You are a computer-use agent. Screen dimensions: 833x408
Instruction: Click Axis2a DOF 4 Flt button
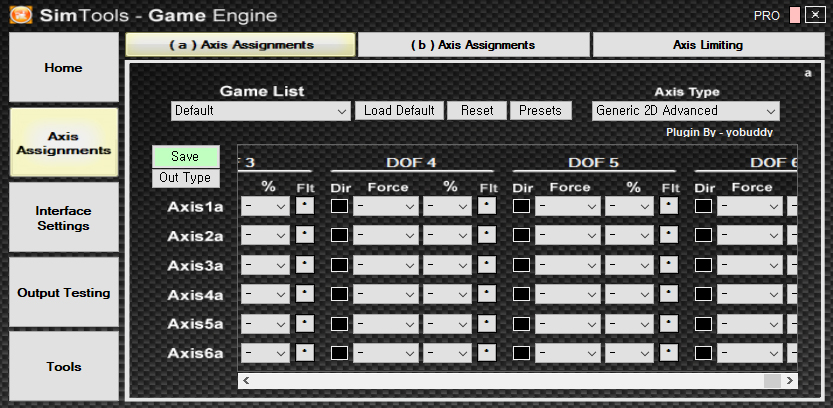(487, 235)
